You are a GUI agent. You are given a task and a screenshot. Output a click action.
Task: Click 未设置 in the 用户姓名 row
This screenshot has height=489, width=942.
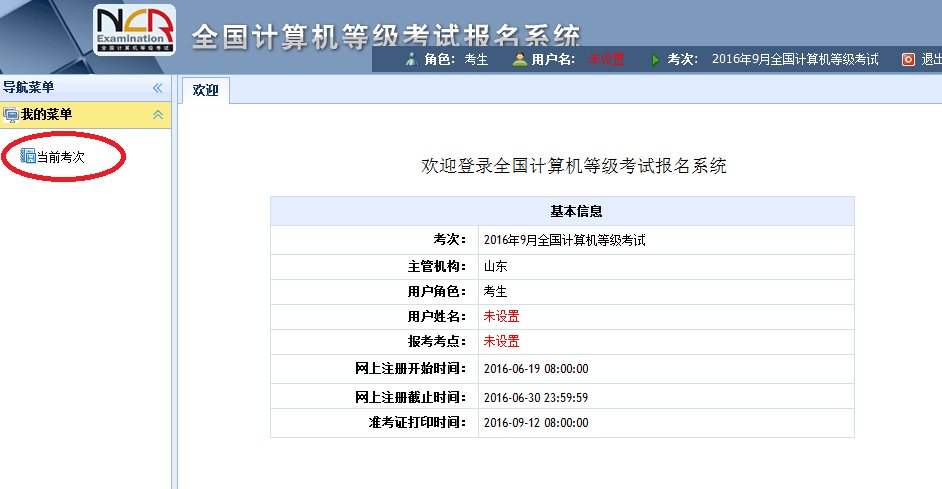pos(501,316)
